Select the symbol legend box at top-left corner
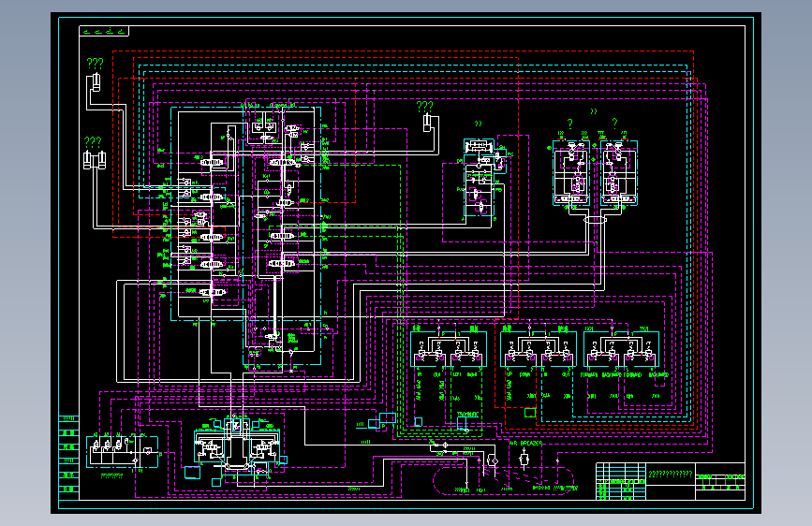Image resolution: width=812 pixels, height=526 pixels. click(x=104, y=31)
